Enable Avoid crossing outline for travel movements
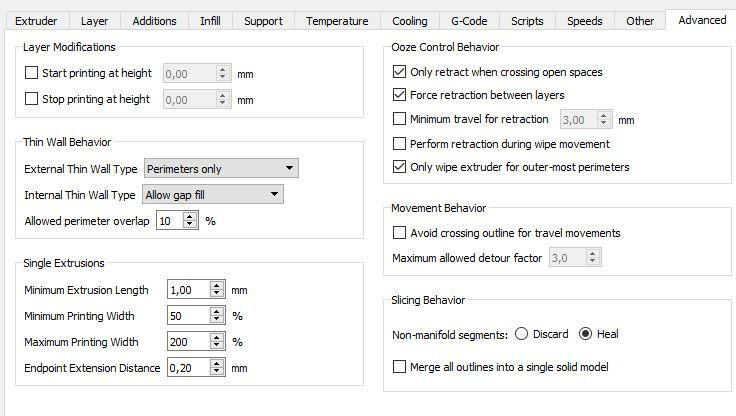The height and width of the screenshot is (416, 736). click(x=400, y=233)
